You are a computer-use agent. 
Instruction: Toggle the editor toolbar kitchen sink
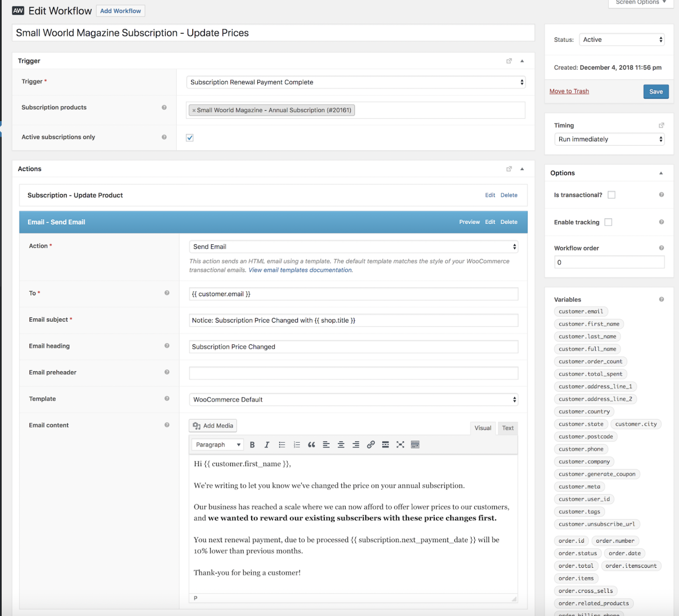click(415, 445)
